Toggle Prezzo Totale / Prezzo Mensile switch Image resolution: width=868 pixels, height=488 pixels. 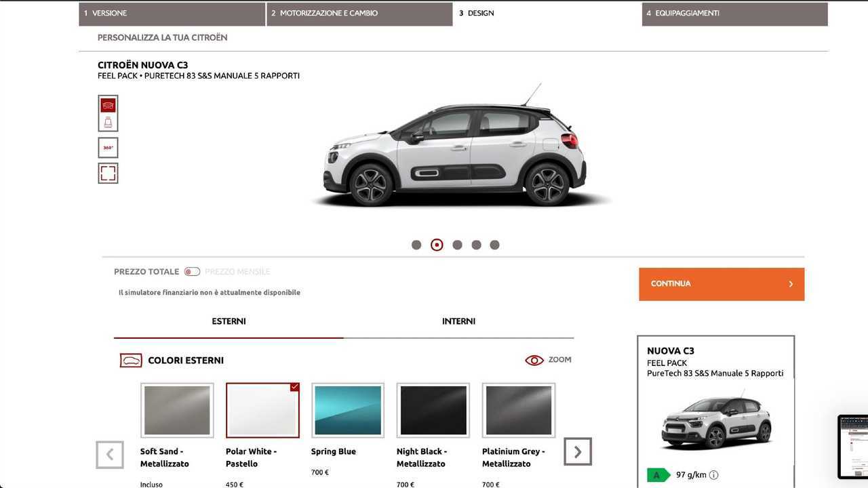point(193,272)
